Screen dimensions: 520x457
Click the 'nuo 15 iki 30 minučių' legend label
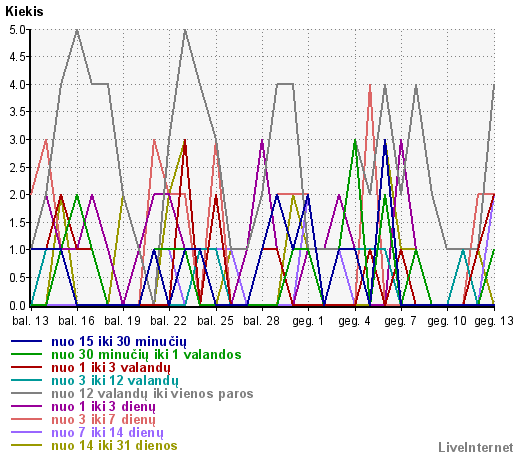pyautogui.click(x=119, y=342)
